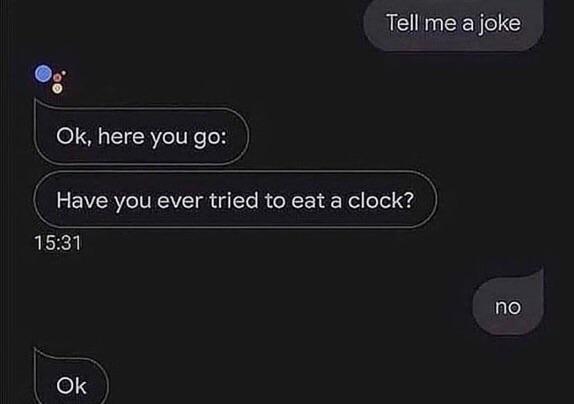Click the word "Have" in the joke bubble
Viewport: 574px width, 404px height.
pos(82,201)
